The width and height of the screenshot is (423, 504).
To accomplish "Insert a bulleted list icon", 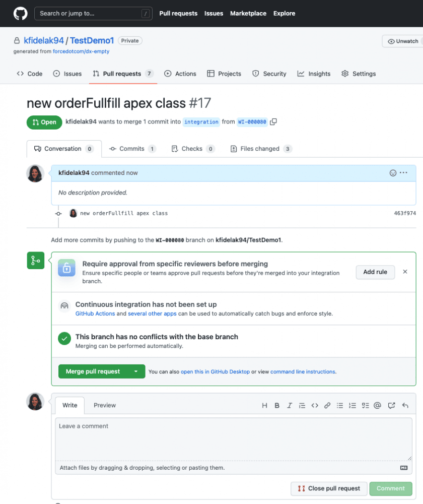I will (340, 406).
